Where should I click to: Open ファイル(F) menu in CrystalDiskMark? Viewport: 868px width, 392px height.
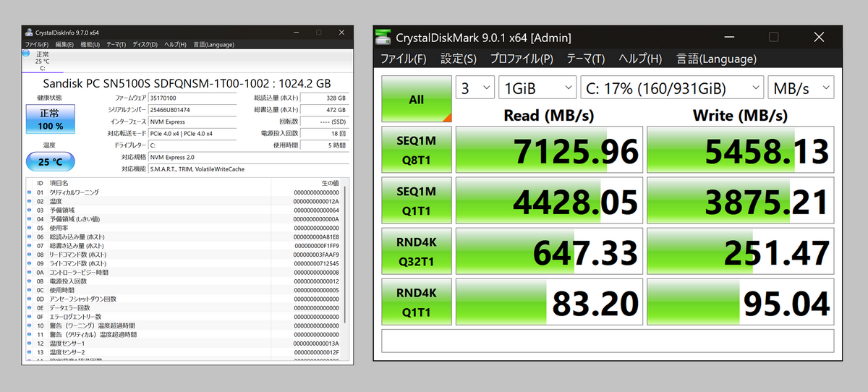pos(404,59)
